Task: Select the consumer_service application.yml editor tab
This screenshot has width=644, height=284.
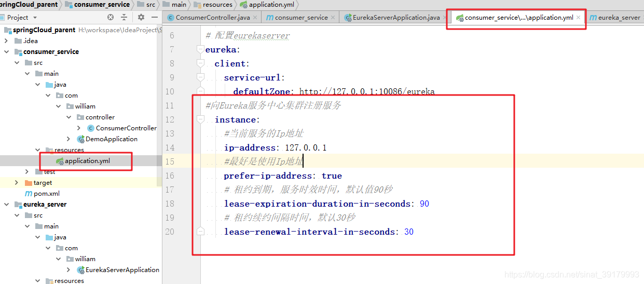Action: pyautogui.click(x=519, y=18)
